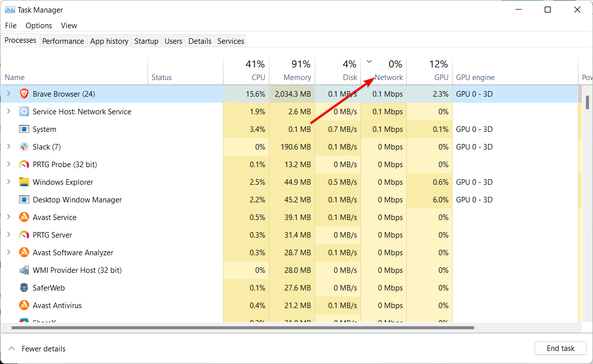
Task: Click the WMI Provider Host icon
Action: [24, 270]
